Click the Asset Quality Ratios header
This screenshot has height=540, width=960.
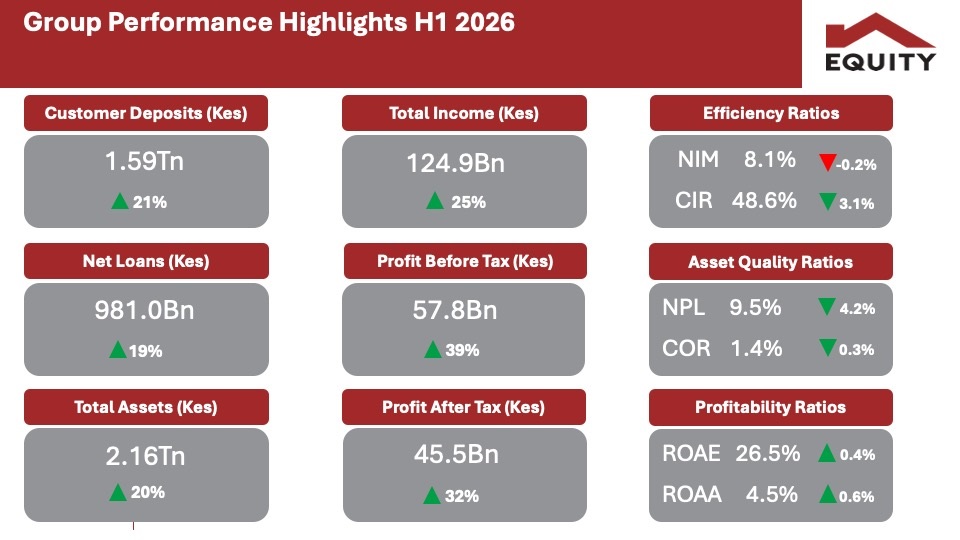(x=771, y=262)
